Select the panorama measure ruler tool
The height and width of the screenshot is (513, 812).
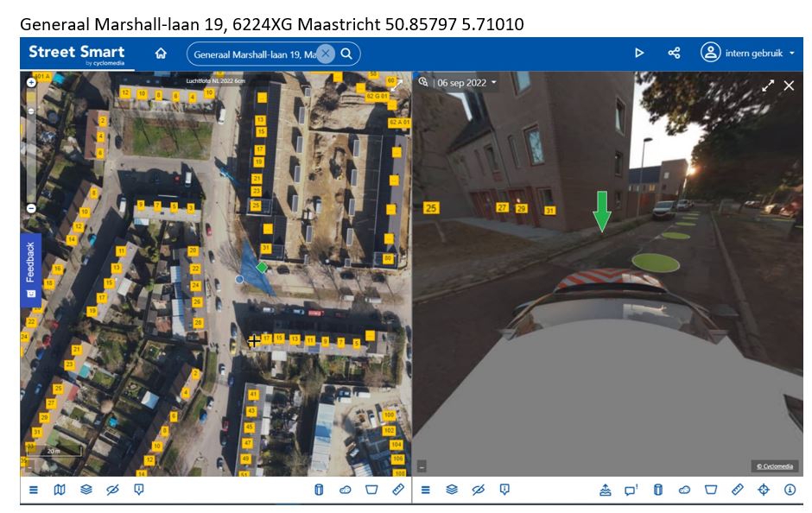coord(737,490)
